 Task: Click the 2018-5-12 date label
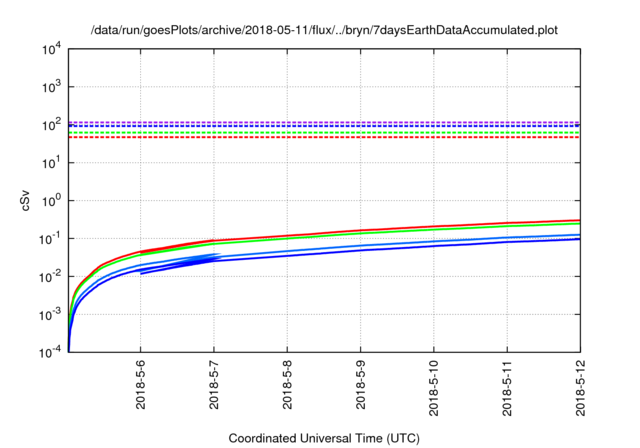pos(580,388)
